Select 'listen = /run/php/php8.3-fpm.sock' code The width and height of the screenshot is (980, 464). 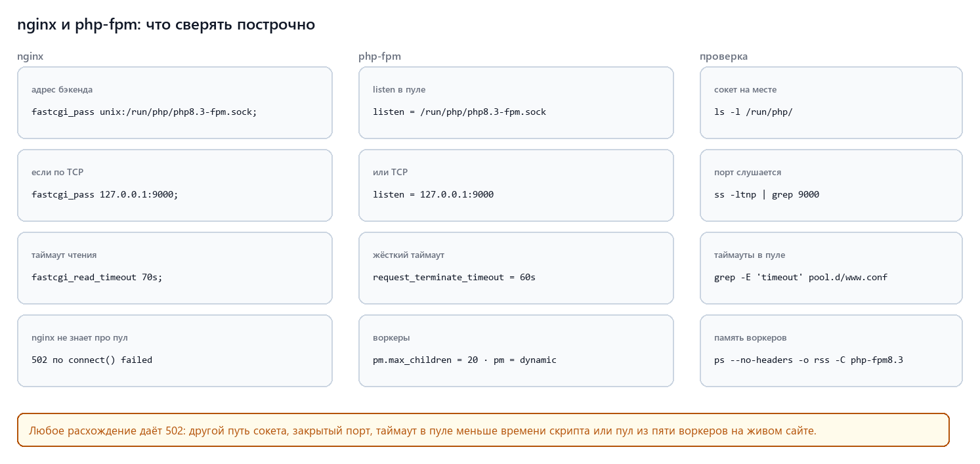point(459,112)
